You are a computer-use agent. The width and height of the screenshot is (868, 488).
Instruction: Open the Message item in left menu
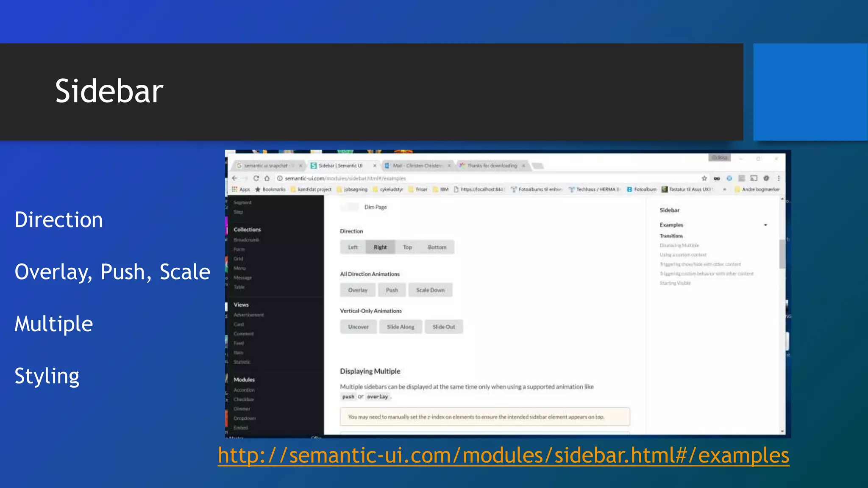click(242, 278)
